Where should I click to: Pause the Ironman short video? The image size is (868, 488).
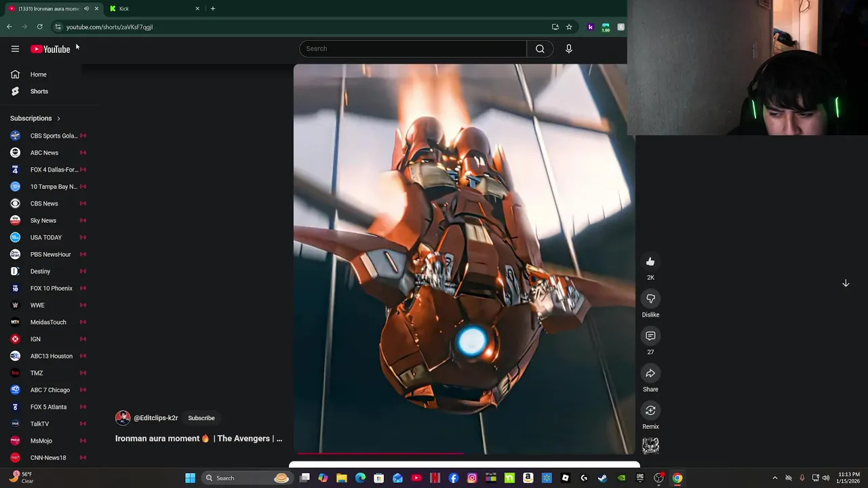(464, 259)
